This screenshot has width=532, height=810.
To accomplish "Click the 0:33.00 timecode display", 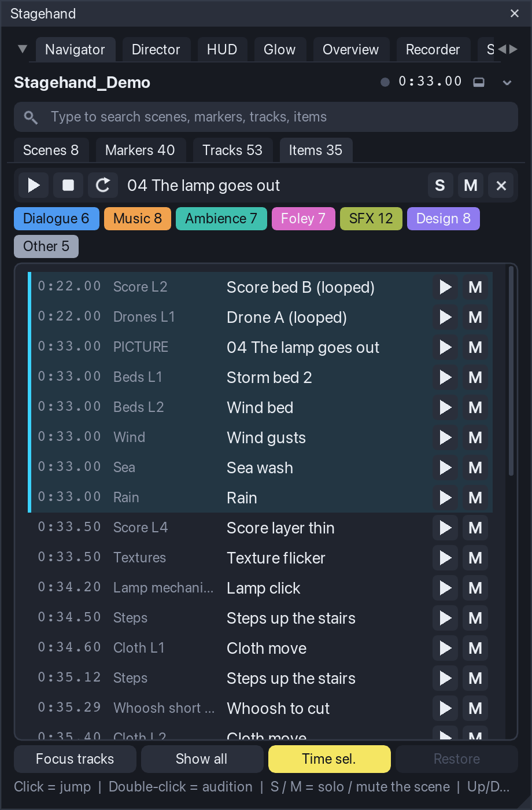I will 431,82.
